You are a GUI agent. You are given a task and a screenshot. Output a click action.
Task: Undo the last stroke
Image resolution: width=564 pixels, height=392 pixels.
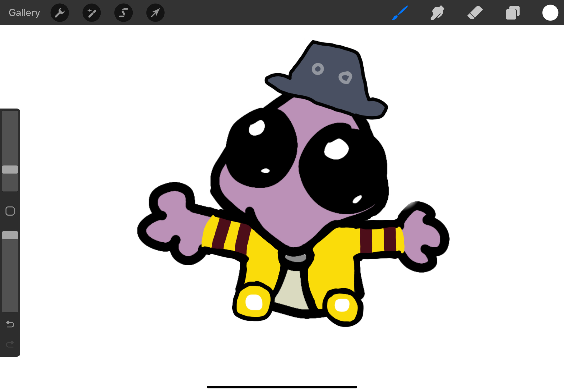pyautogui.click(x=10, y=324)
